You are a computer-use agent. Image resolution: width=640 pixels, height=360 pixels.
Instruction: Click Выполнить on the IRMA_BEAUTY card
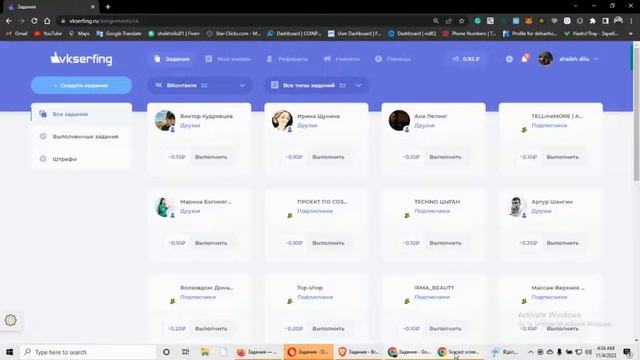445,329
